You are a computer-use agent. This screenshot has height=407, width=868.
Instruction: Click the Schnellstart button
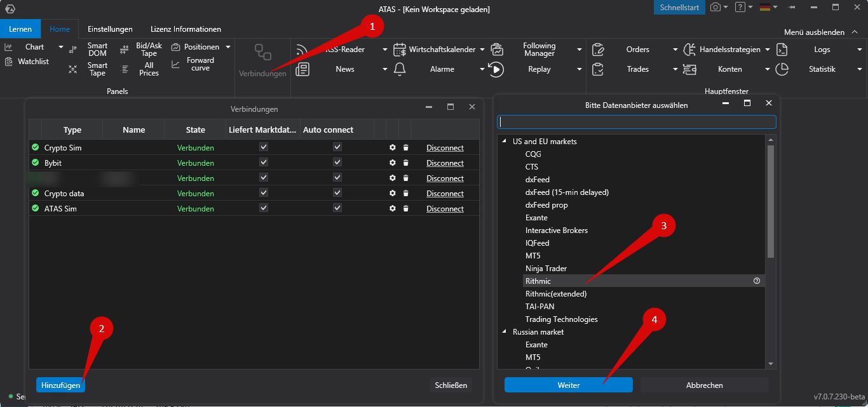coord(679,7)
